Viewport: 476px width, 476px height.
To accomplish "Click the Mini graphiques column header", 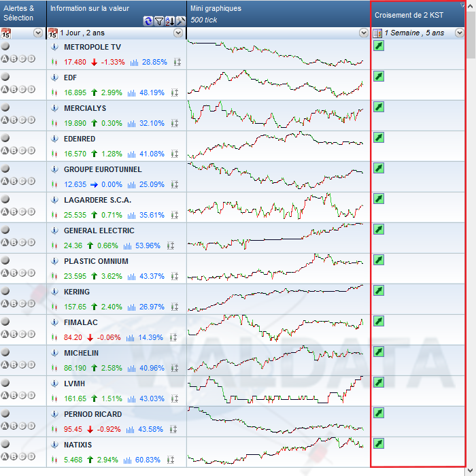I will [278, 14].
